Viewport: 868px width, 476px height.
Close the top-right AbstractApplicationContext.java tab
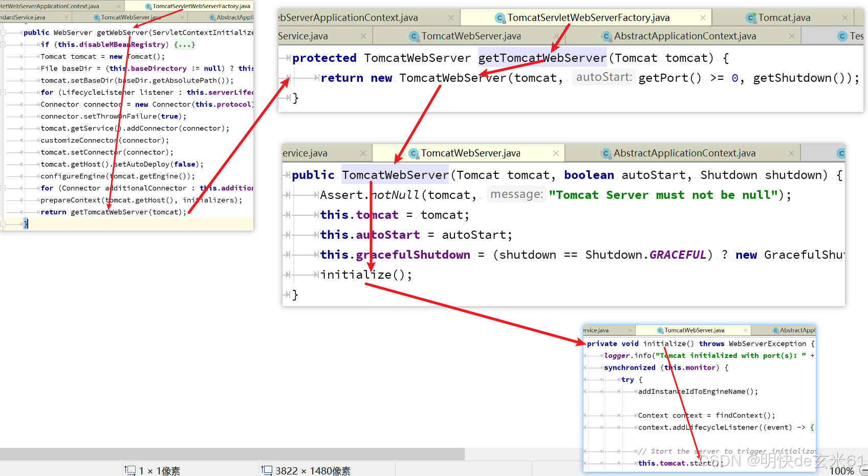click(792, 36)
